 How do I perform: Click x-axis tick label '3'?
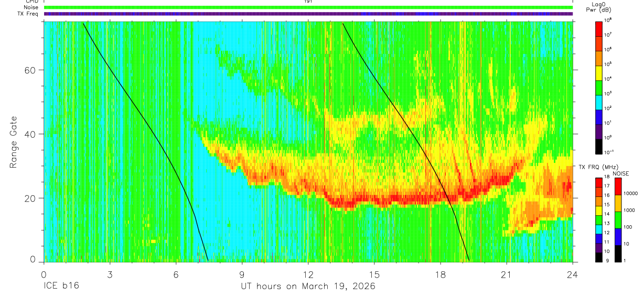click(x=110, y=274)
